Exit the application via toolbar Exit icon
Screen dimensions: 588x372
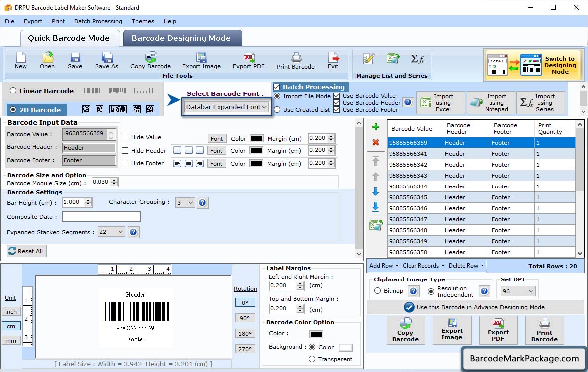pyautogui.click(x=333, y=60)
